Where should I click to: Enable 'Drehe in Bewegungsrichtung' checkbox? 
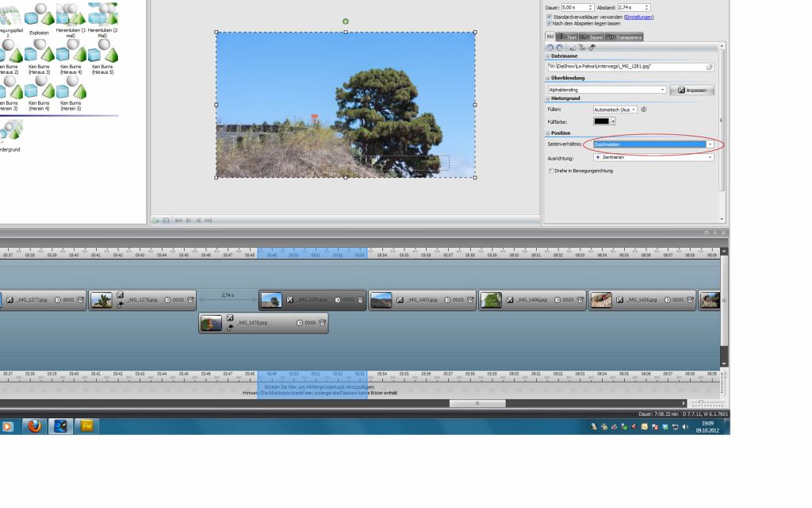tap(551, 171)
